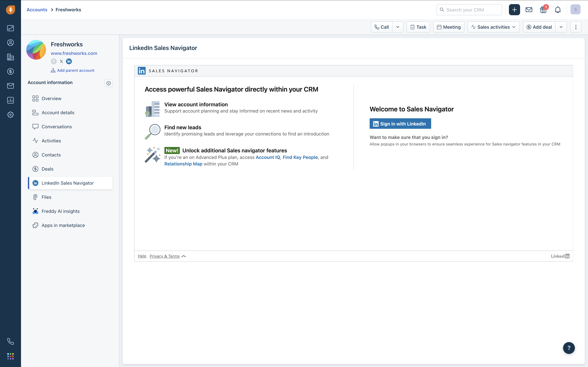This screenshot has height=367, width=588.
Task: Select Account details in the sidebar
Action: [x=58, y=113]
